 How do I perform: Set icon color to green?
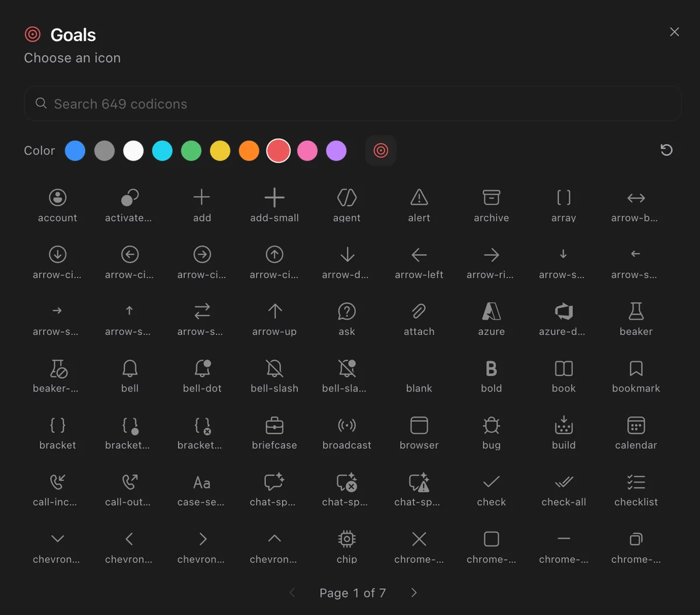pos(191,151)
